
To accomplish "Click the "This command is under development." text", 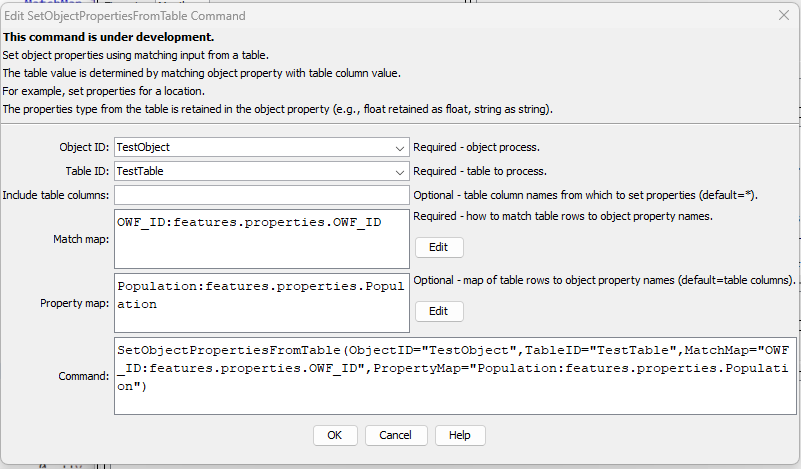I will point(108,37).
